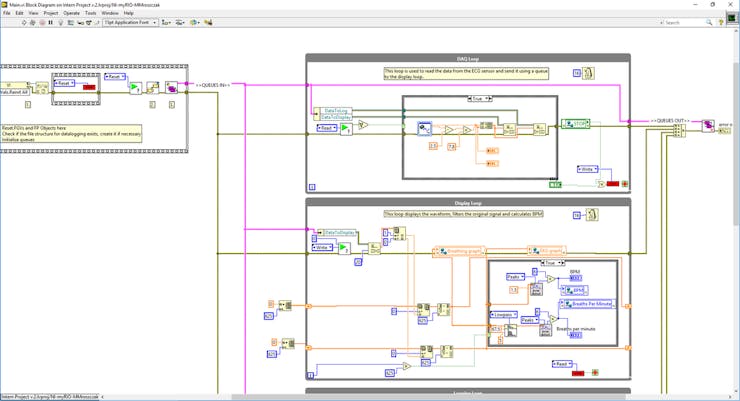
Task: Toggle the red Boolean constant in DAQ Loop
Action: [613, 184]
